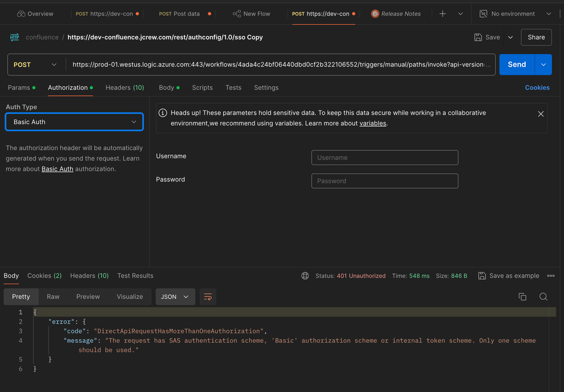Open the Cookies link
This screenshot has width=564, height=392.
pyautogui.click(x=537, y=87)
